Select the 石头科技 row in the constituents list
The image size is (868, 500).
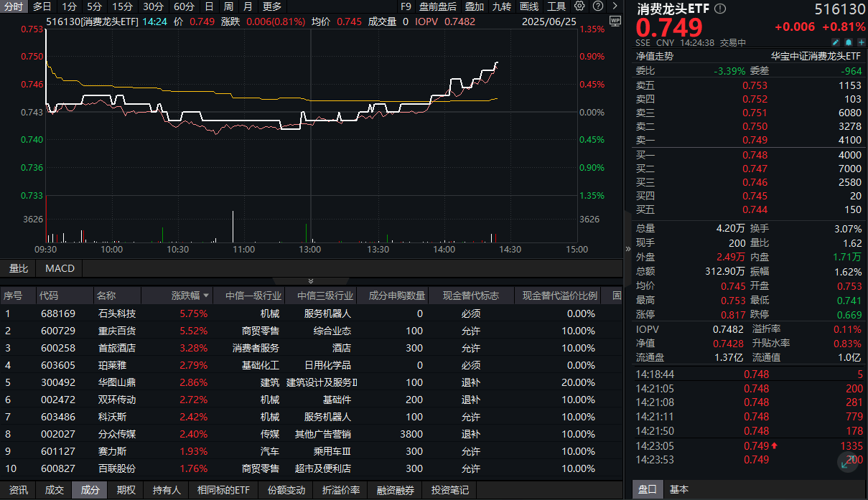point(117,313)
